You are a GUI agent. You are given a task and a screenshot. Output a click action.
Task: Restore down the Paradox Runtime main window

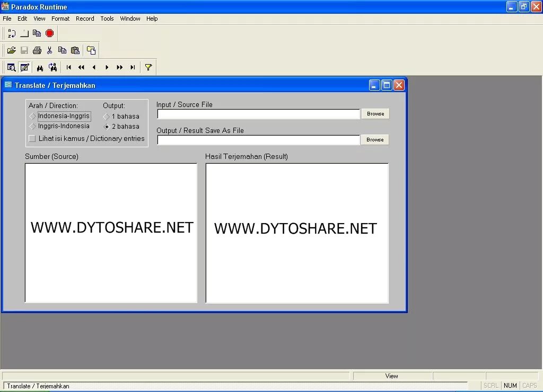tap(523, 6)
